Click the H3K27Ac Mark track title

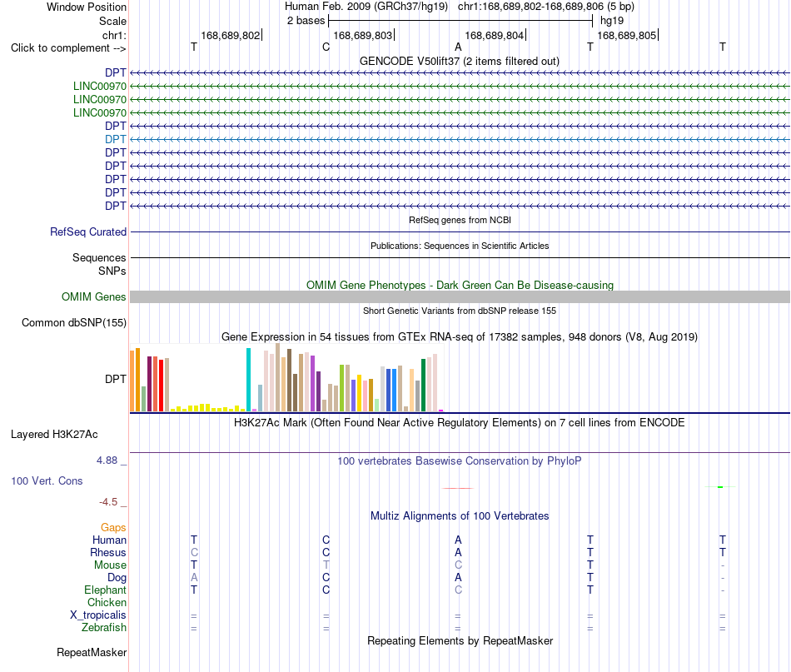tap(460, 423)
